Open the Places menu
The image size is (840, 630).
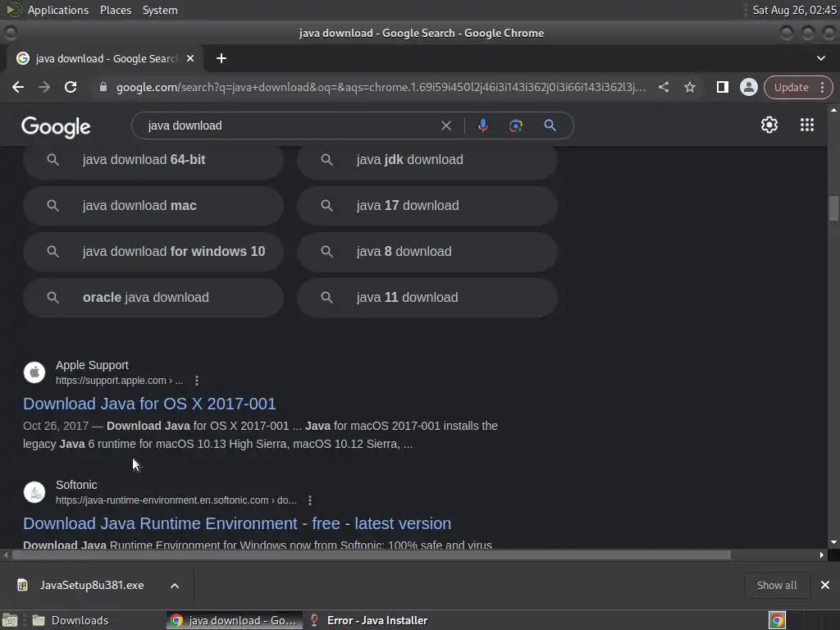point(115,10)
